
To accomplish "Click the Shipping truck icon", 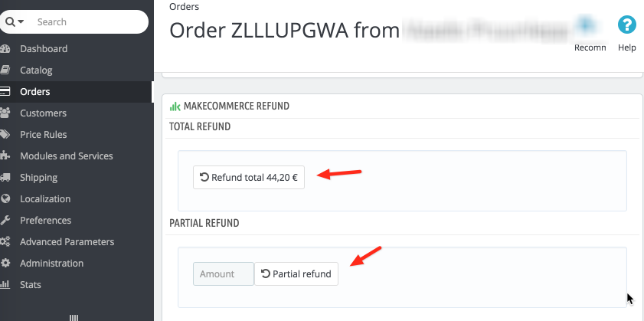I will [5, 178].
